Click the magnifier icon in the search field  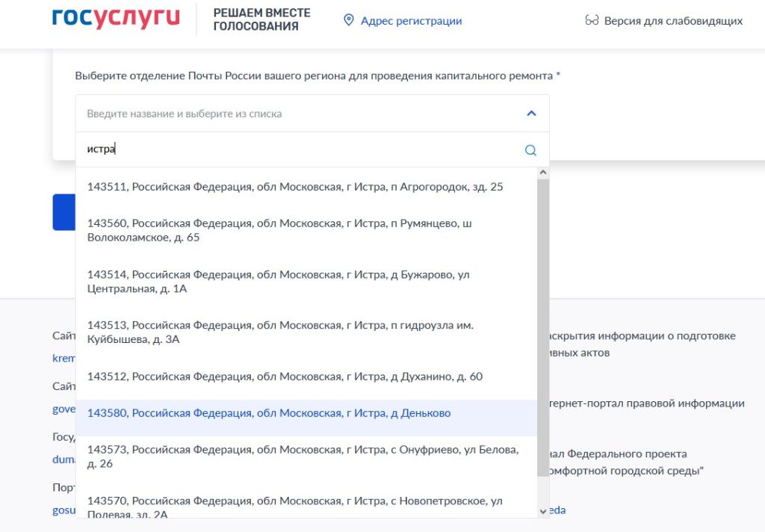coord(530,149)
